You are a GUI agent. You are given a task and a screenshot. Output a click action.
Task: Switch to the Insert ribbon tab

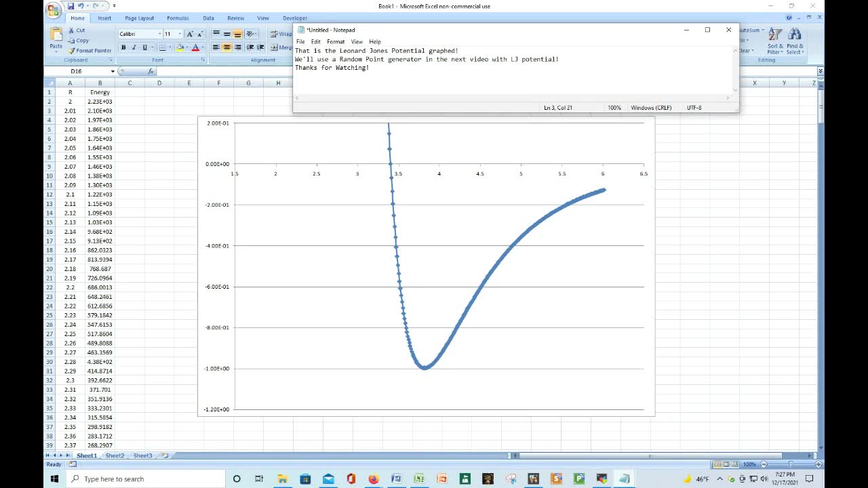pyautogui.click(x=104, y=18)
